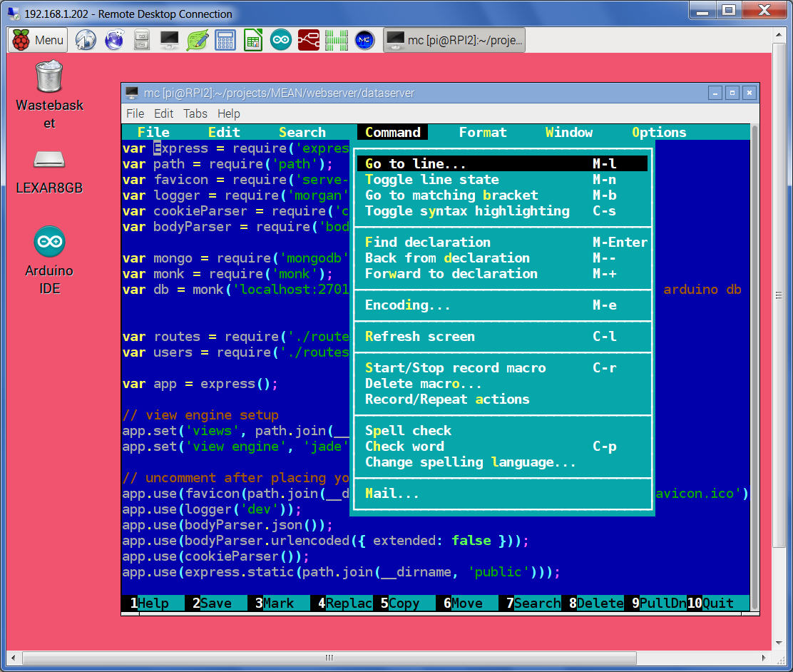Screen dimensions: 793x672
Task: Expand the Options menu in mc editor
Action: coord(658,133)
